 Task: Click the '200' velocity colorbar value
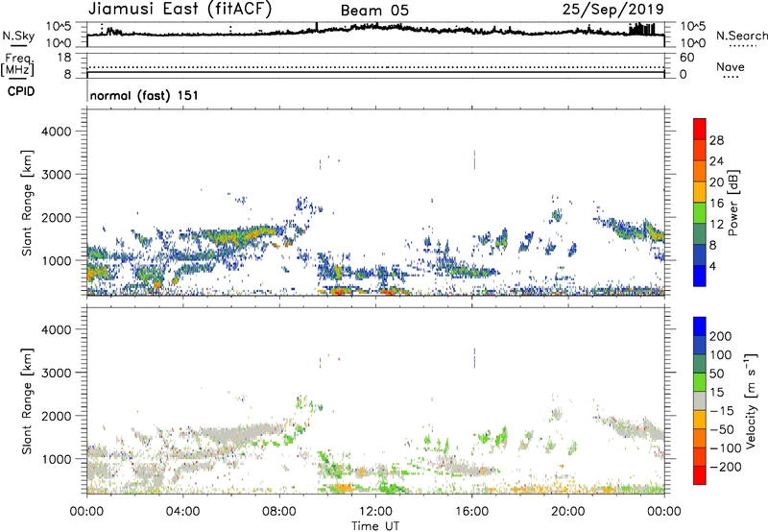point(720,336)
